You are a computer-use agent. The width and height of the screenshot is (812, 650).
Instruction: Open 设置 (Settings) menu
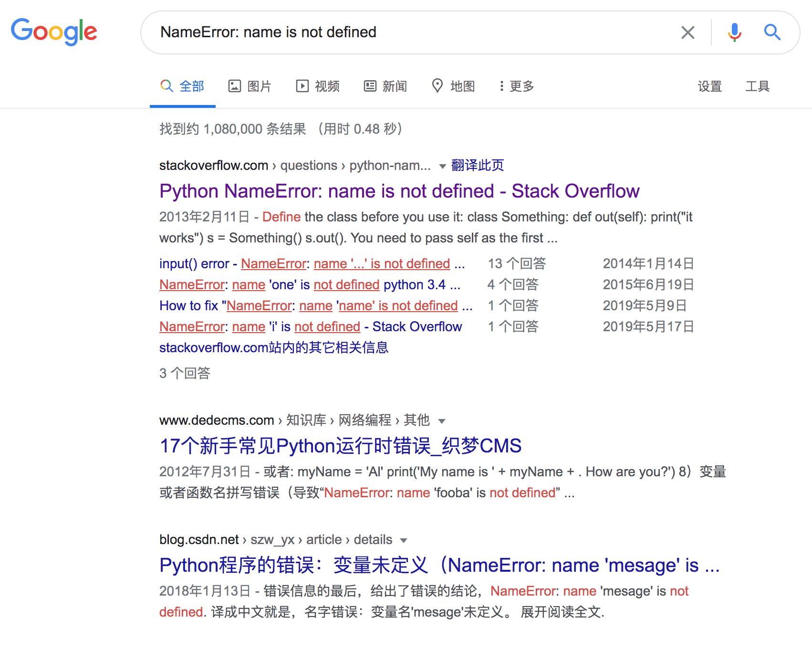coord(709,86)
